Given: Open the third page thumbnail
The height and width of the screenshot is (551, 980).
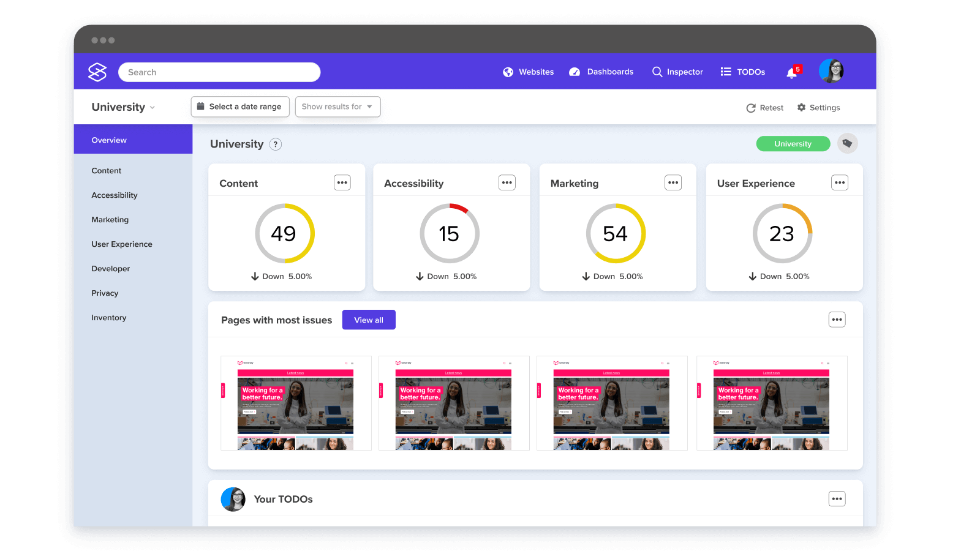Looking at the screenshot, I should click(x=612, y=403).
